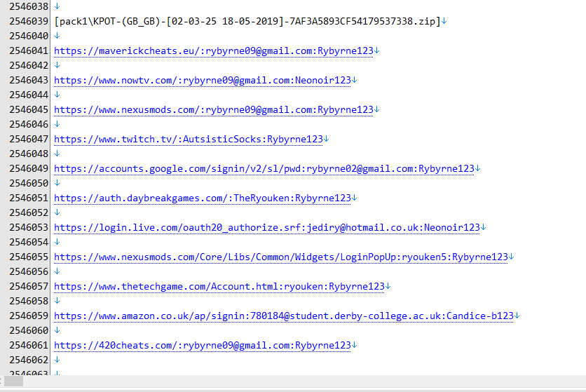Select line number 2546039 in the margin
The image size is (586, 392).
29,21
